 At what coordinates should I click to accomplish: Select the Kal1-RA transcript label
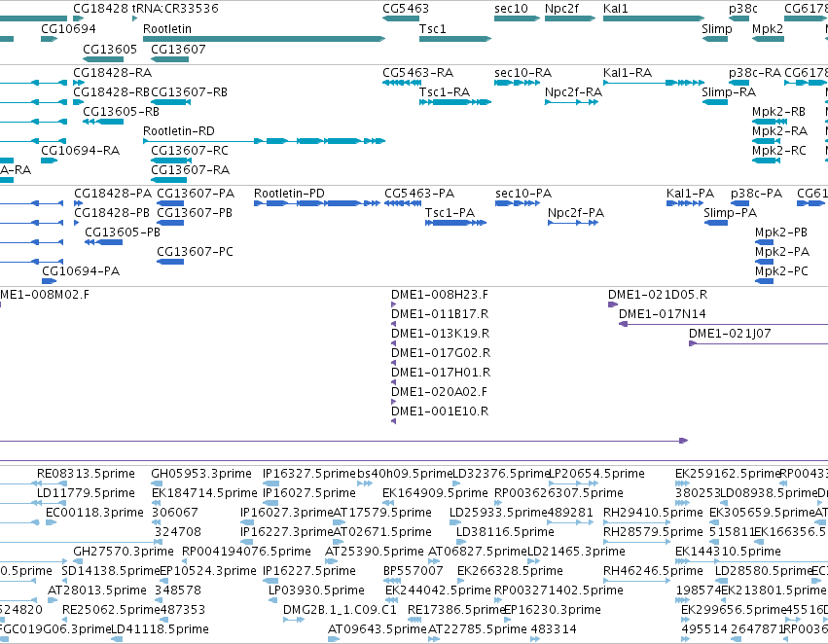pos(628,72)
